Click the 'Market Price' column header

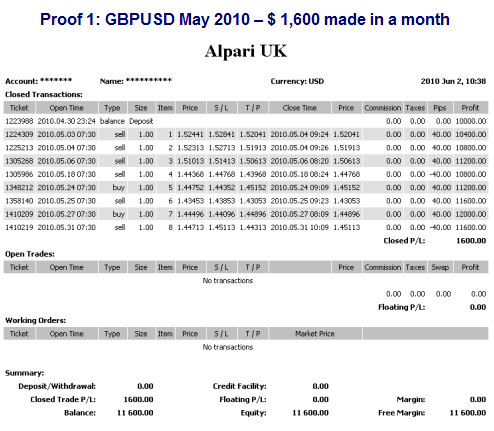(x=315, y=334)
